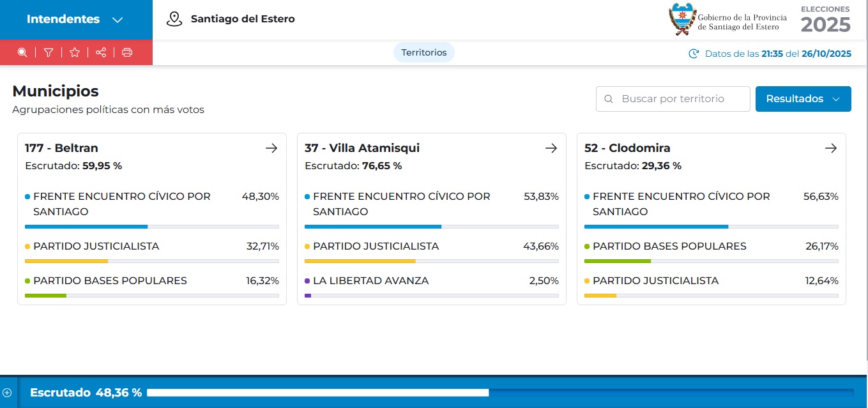This screenshot has height=408, width=868.
Task: Click the print icon
Action: 127,52
